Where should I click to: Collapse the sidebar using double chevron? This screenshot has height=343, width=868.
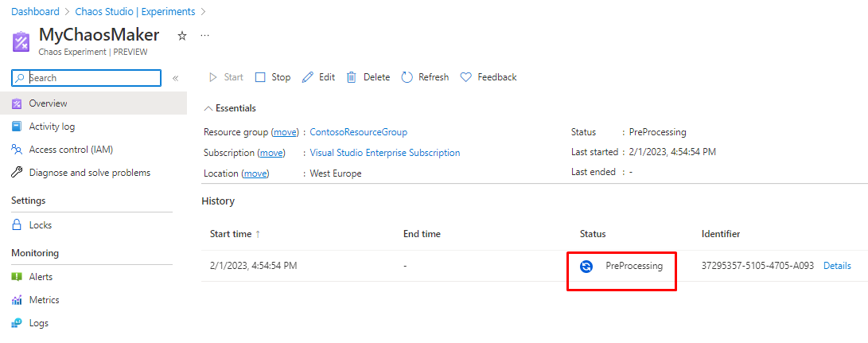(x=176, y=78)
